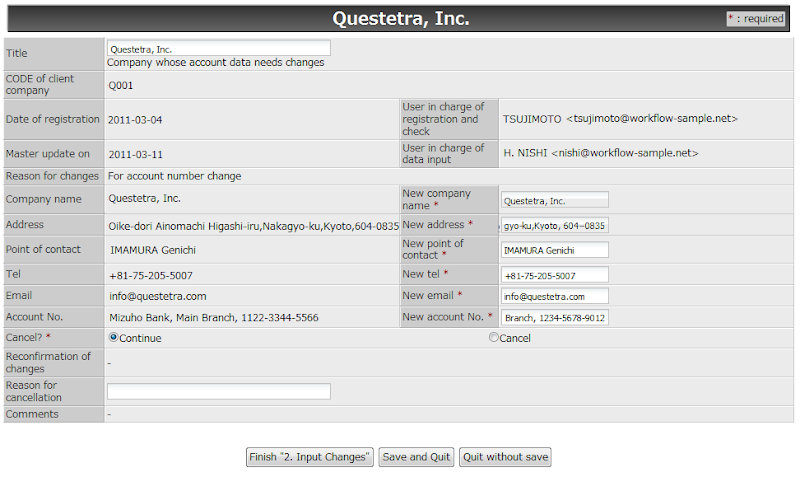The width and height of the screenshot is (800, 477).
Task: Click the New email input field
Action: pos(555,296)
